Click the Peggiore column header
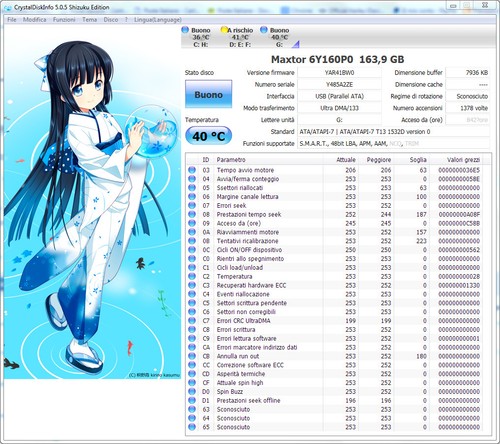 click(377, 160)
